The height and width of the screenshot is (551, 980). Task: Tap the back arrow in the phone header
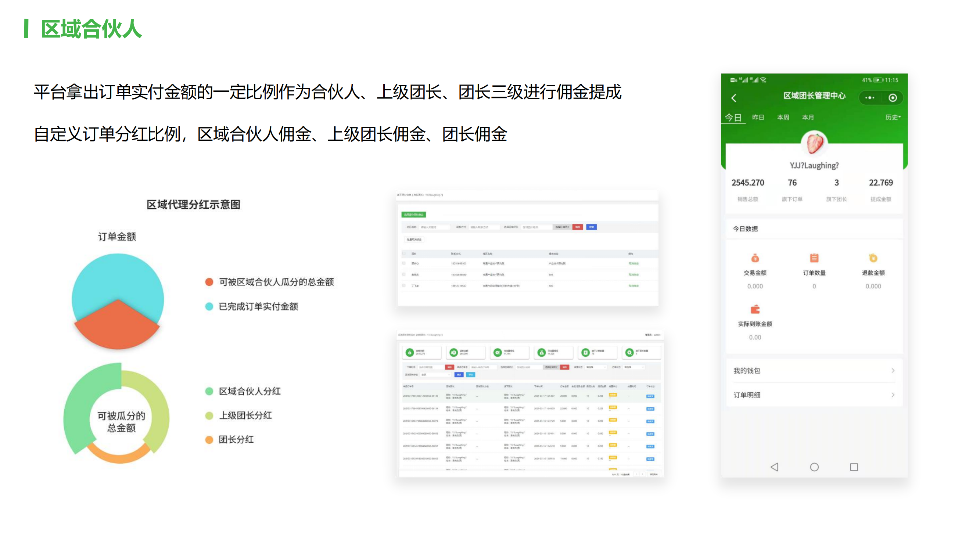[734, 98]
